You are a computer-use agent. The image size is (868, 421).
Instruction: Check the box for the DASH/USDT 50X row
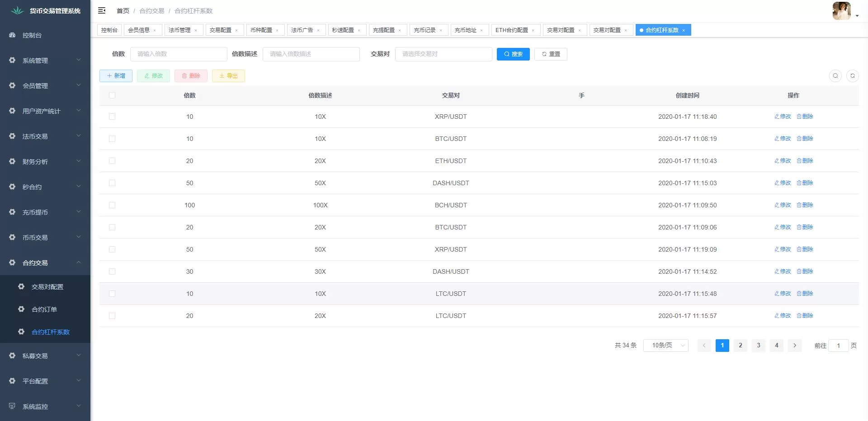click(x=112, y=183)
